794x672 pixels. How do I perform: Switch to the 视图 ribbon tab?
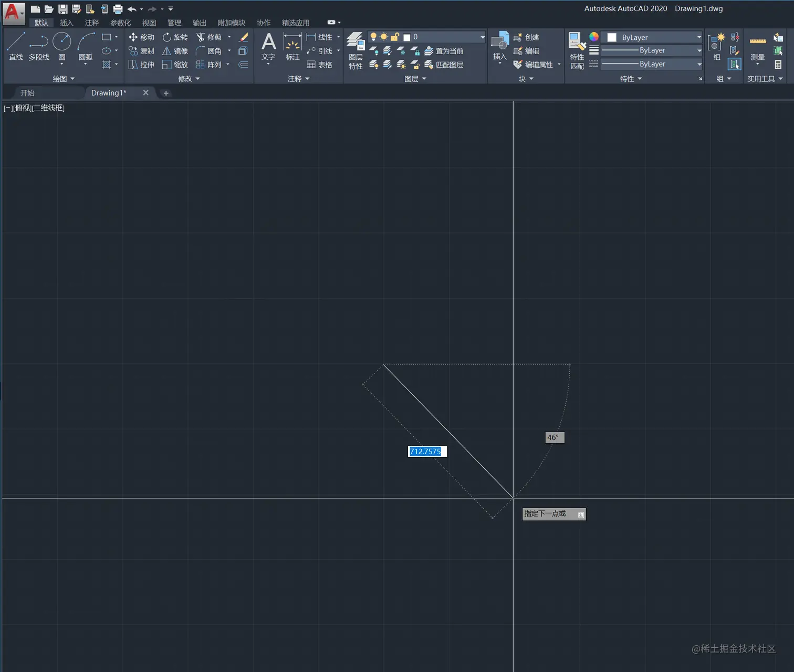coord(149,23)
